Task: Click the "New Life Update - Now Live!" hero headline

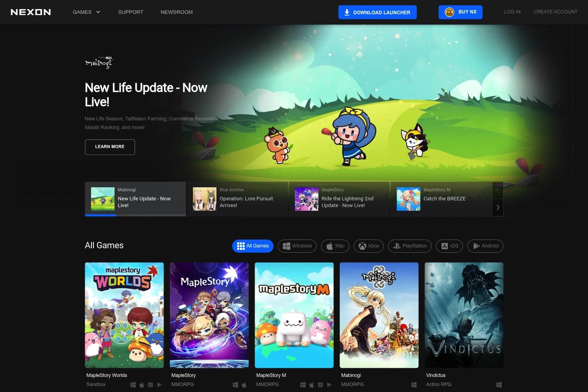Action: click(146, 95)
